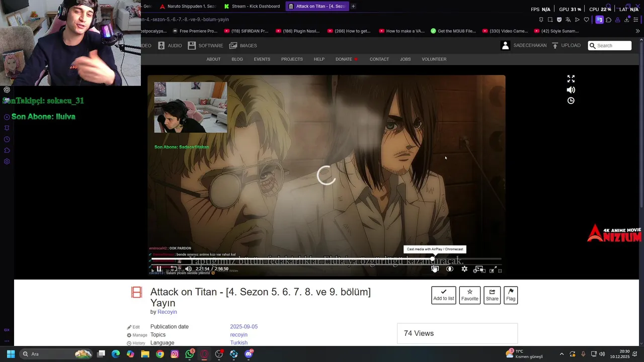Image resolution: width=644 pixels, height=362 pixels.
Task: Open Instagram from the taskbar
Action: click(175, 354)
